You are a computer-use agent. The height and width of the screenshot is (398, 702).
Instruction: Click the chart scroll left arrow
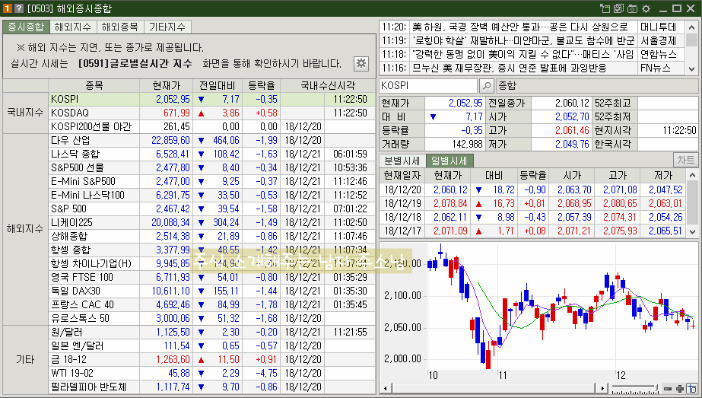coord(385,388)
